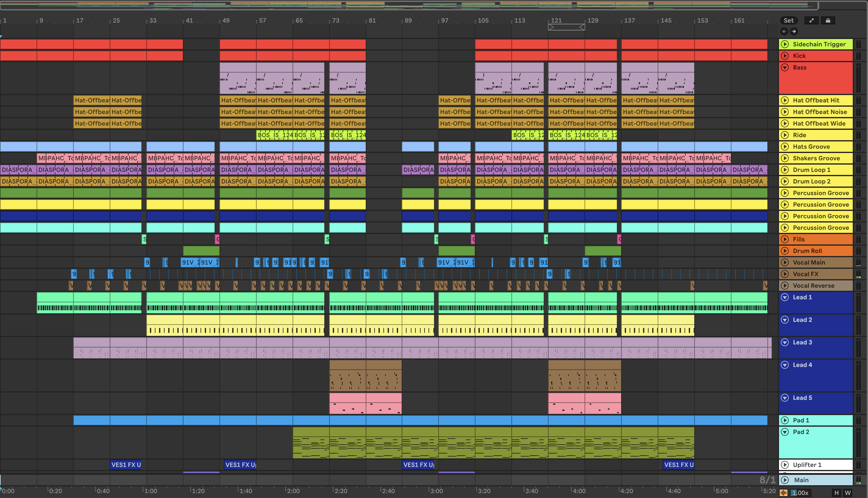
Task: Select the first VES1 FX clip
Action: pyautogui.click(x=126, y=465)
